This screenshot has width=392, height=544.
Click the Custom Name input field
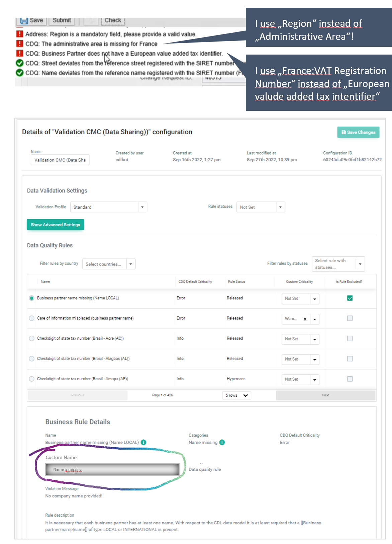tap(112, 469)
